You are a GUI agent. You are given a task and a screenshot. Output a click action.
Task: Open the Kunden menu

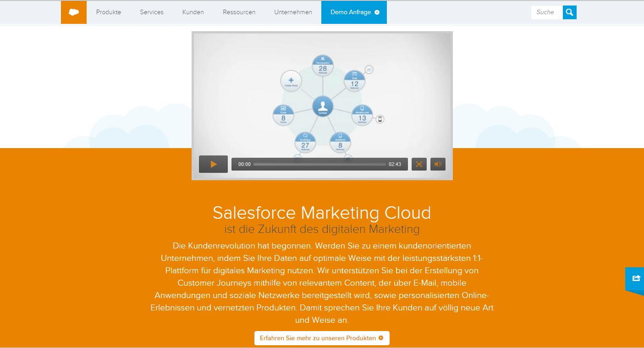point(193,12)
